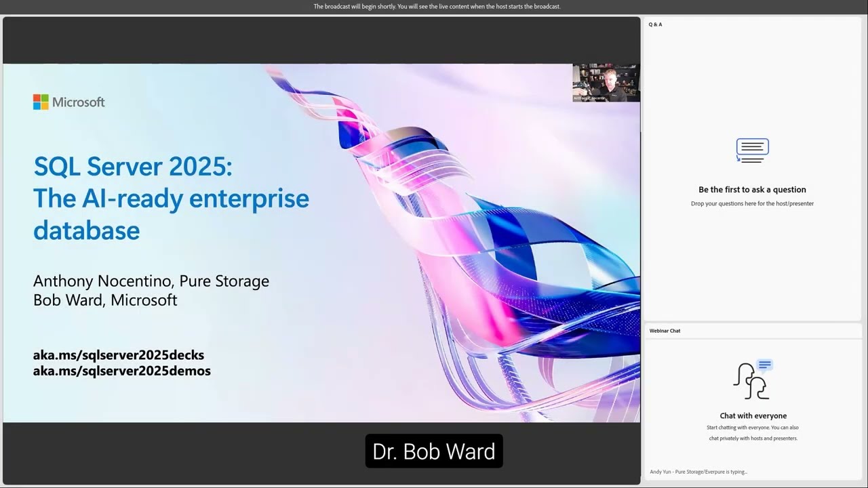
Task: Click the aka.ms/sqlserver2025decks link
Action: (119, 355)
